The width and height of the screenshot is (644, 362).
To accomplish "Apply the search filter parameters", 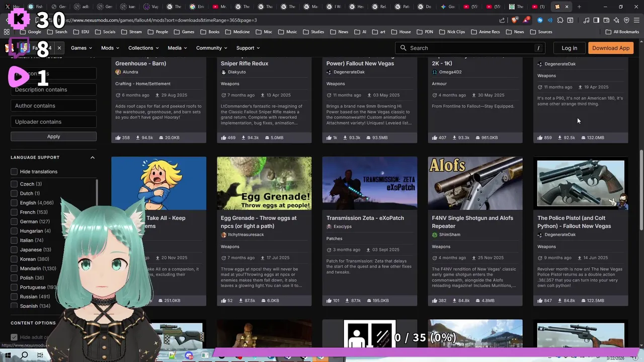I will [53, 136].
